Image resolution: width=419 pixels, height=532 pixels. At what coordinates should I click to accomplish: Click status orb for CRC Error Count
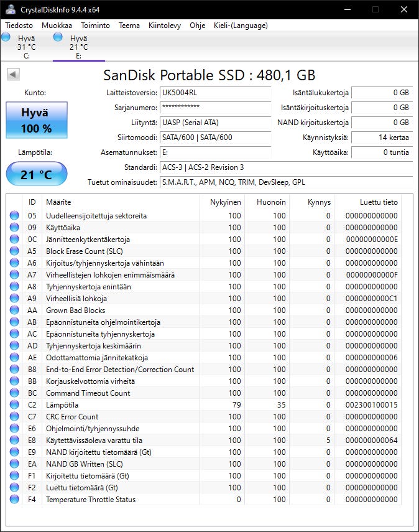pos(14,417)
